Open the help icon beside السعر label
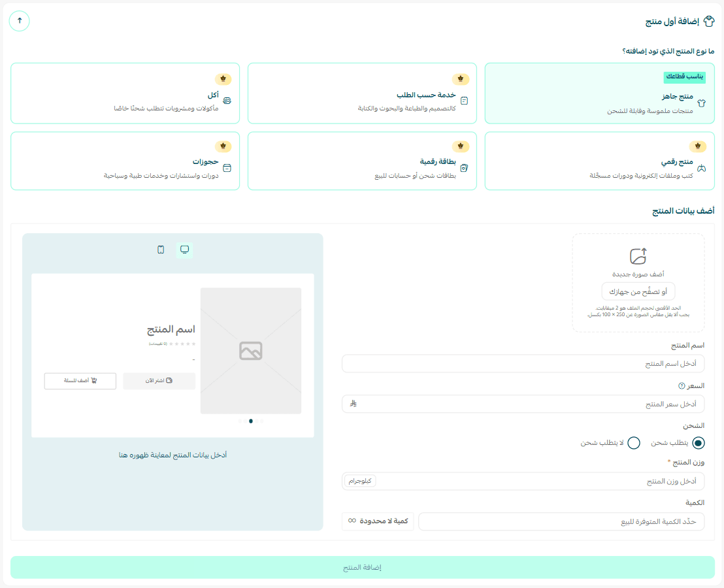The image size is (724, 588). click(681, 386)
